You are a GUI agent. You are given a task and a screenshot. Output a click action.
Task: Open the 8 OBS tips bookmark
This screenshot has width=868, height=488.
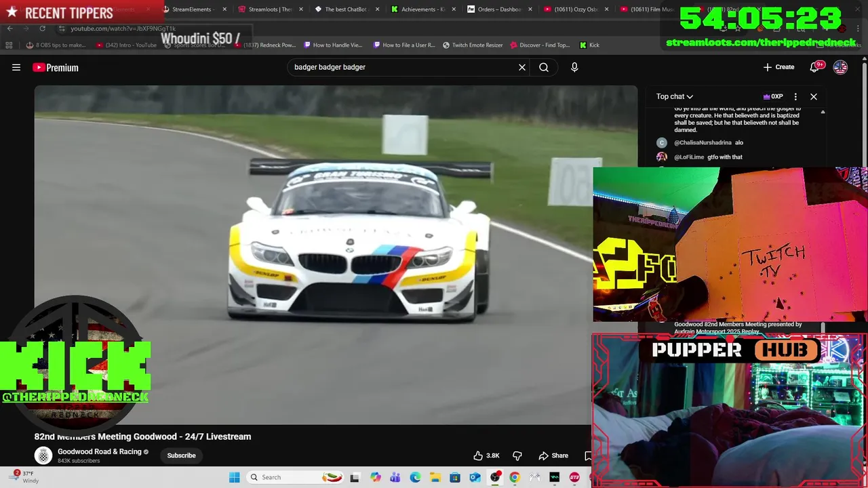pos(56,45)
